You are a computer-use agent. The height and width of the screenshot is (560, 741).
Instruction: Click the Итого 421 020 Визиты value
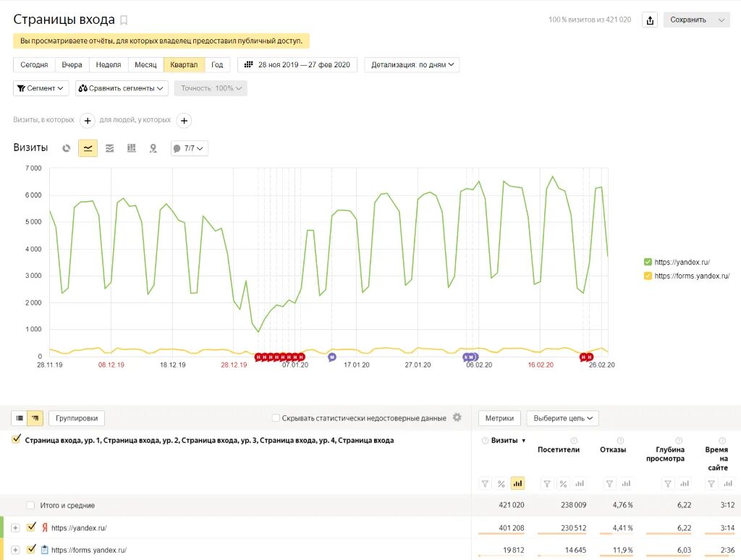point(512,505)
